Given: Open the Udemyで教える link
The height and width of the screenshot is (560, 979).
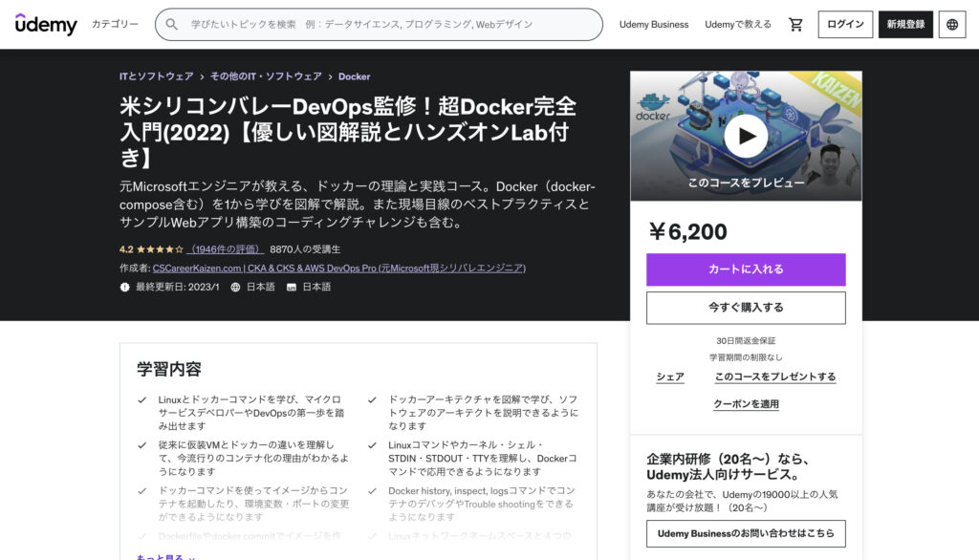Looking at the screenshot, I should coord(738,24).
